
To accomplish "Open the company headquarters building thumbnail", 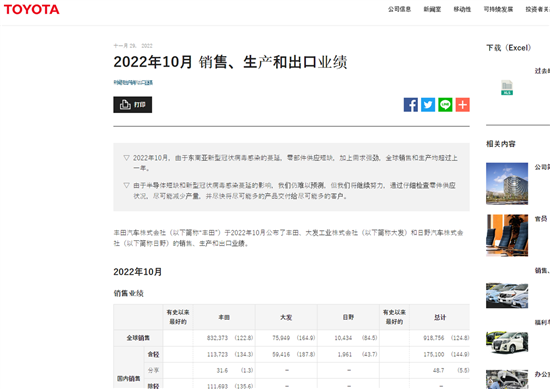I will 507,183.
